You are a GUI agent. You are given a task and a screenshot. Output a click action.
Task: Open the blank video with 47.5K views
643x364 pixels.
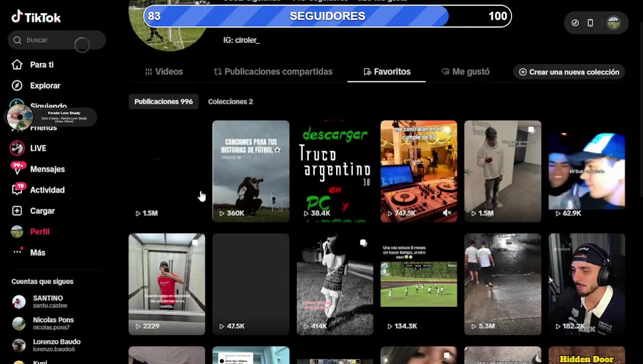tap(251, 284)
